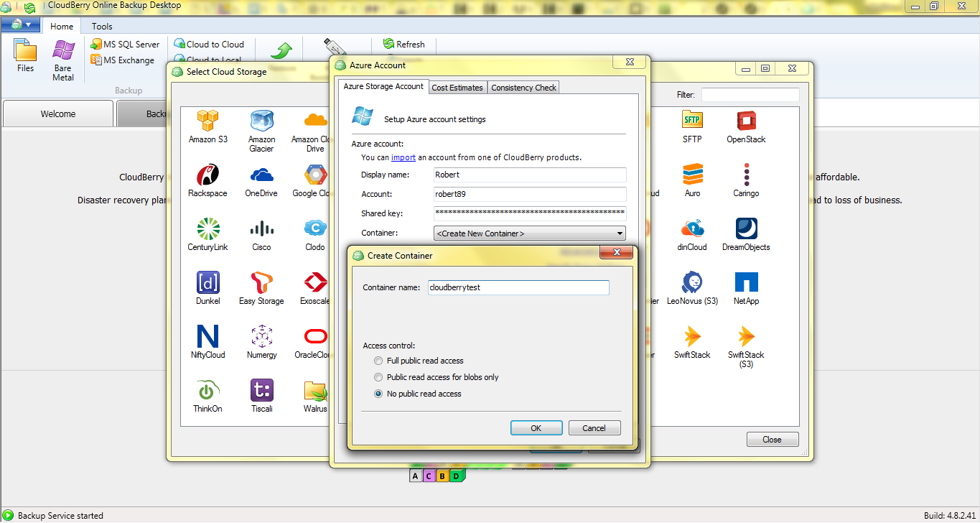Screen dimensions: 980x523
Task: Open the application menu dropdown button
Action: pos(21,25)
